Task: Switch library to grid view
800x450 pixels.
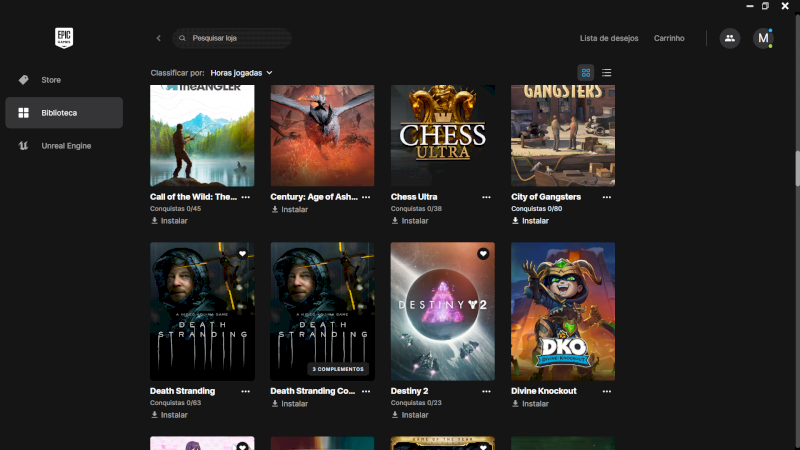Action: (586, 72)
